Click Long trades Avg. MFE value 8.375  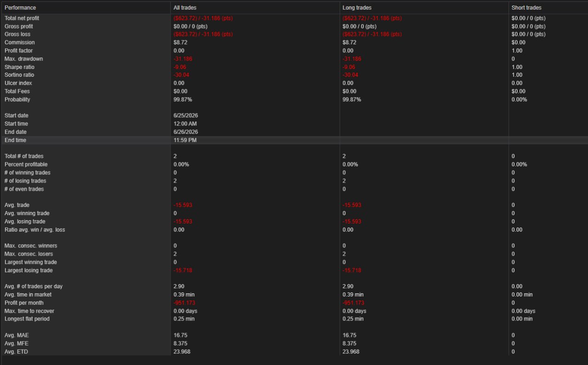(x=350, y=344)
